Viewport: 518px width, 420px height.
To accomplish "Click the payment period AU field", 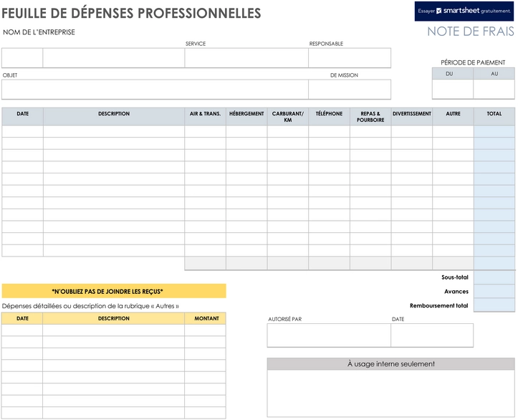I will coord(494,89).
